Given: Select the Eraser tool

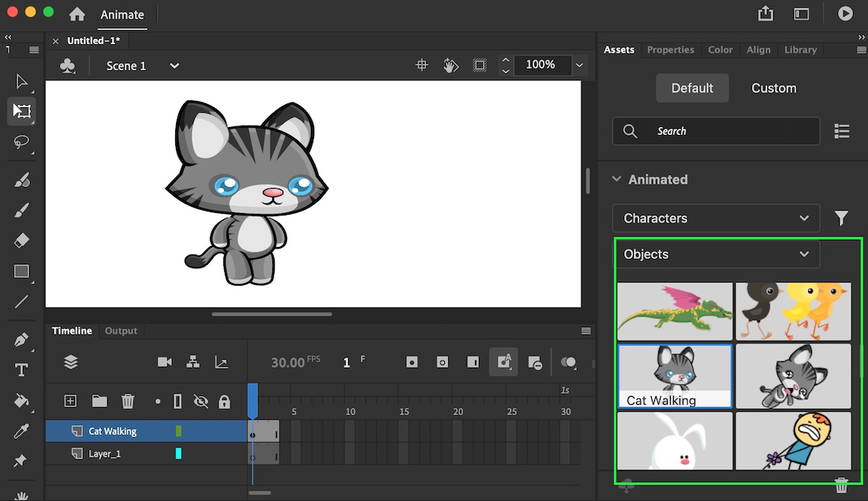Looking at the screenshot, I should [x=21, y=240].
